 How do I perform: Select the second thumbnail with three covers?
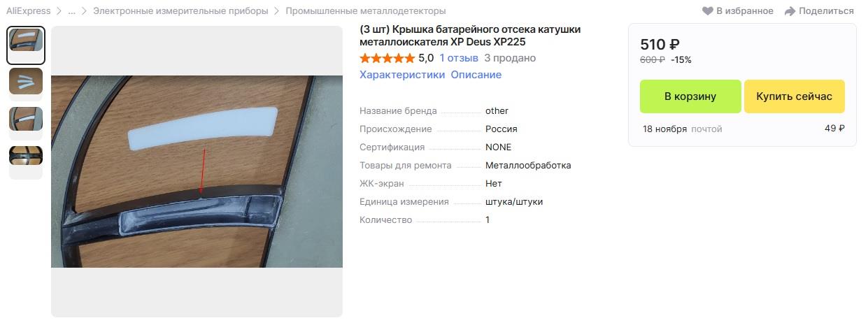pyautogui.click(x=26, y=82)
